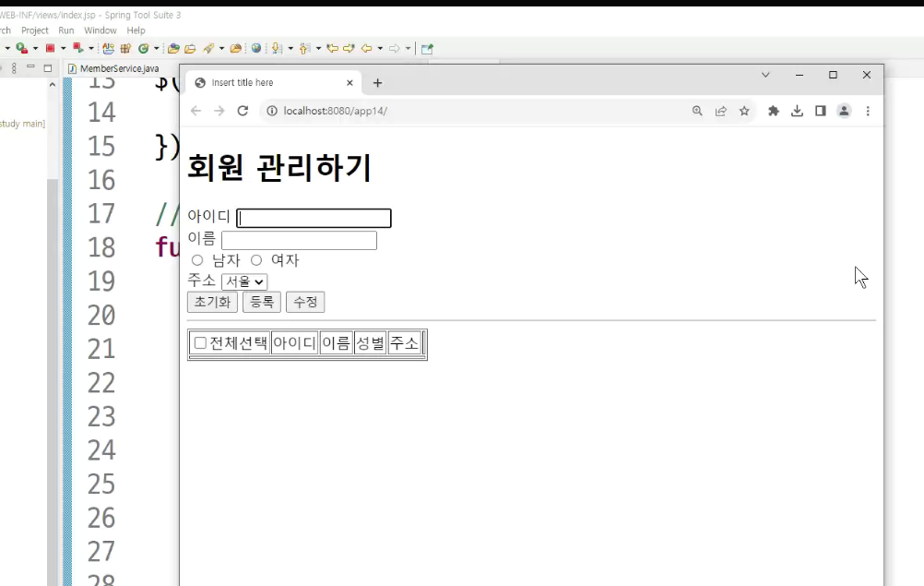View site information icon beside localhost URL
The width and height of the screenshot is (924, 586).
click(x=272, y=111)
